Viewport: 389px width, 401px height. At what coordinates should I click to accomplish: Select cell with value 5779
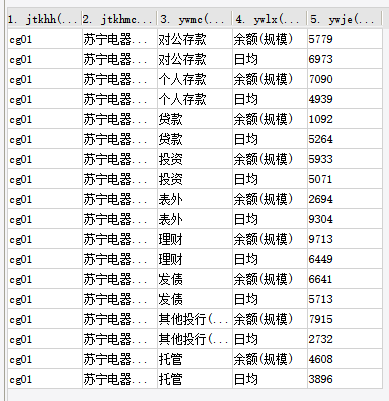345,39
